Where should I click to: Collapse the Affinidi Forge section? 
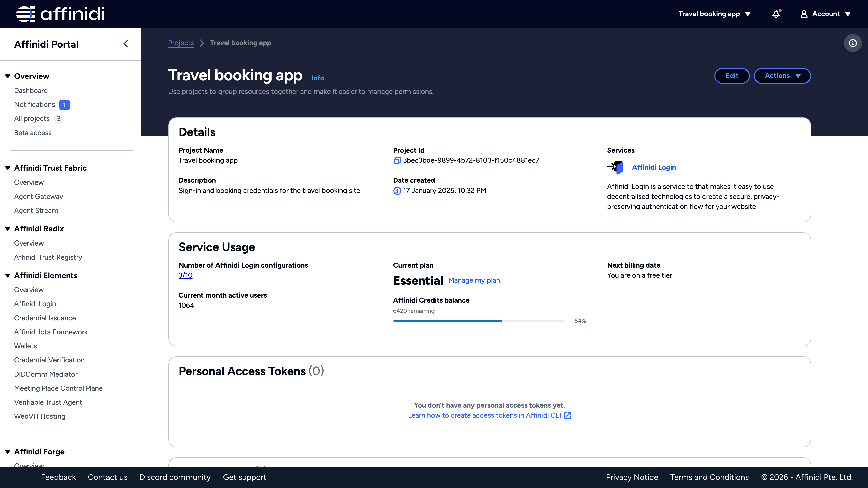8,452
